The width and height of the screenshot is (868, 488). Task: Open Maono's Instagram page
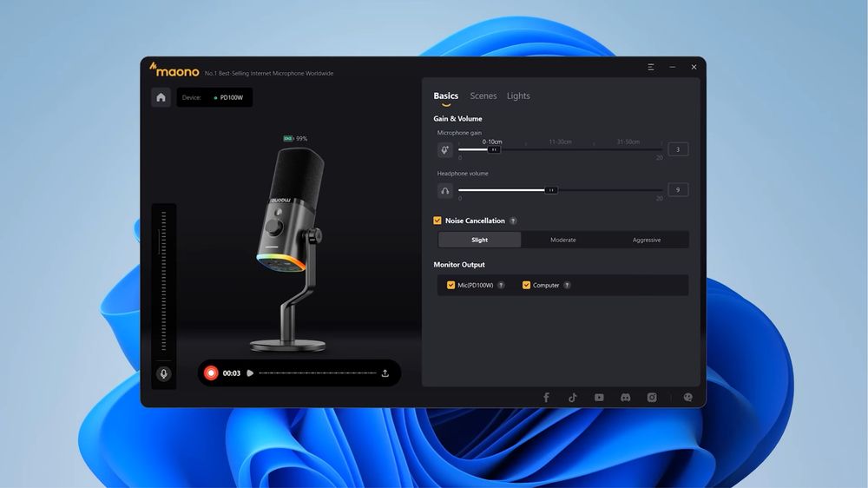652,397
